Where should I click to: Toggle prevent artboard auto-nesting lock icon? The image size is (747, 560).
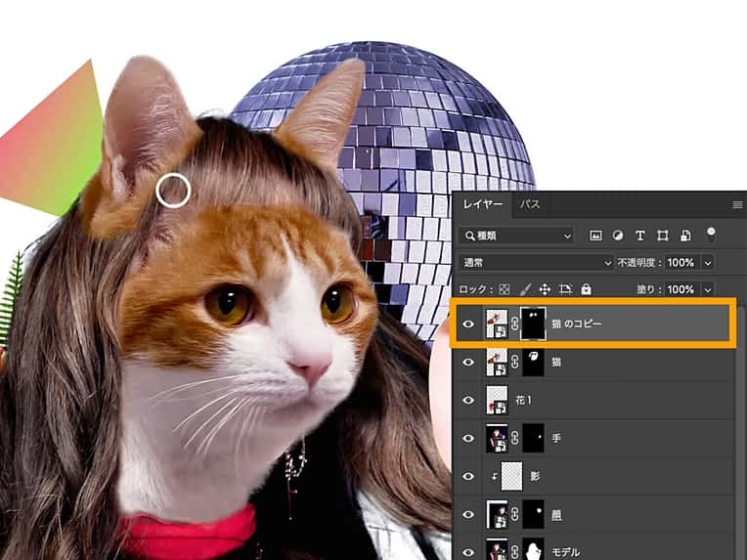point(565,289)
